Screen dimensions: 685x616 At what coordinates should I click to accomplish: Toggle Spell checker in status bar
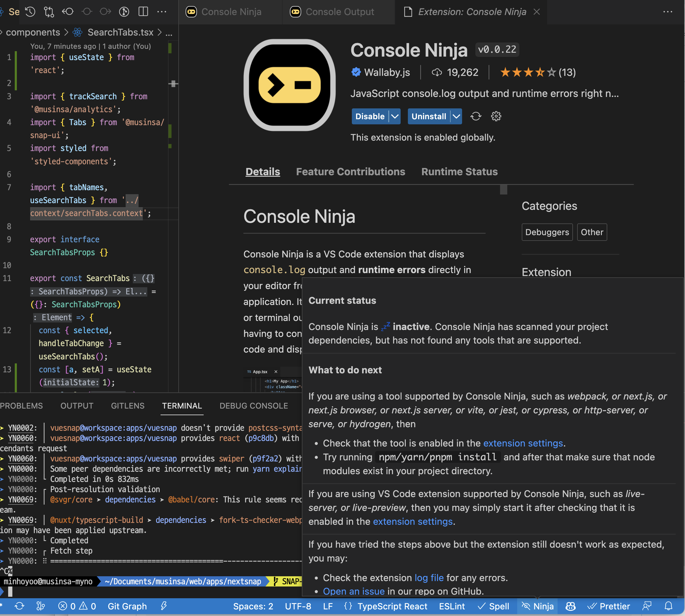(493, 606)
